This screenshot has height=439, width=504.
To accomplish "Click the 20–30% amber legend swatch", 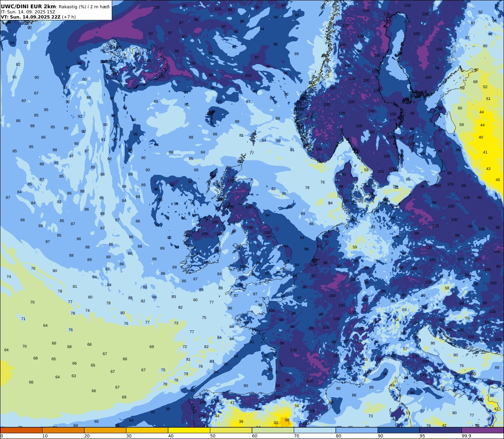I will click(x=105, y=430).
